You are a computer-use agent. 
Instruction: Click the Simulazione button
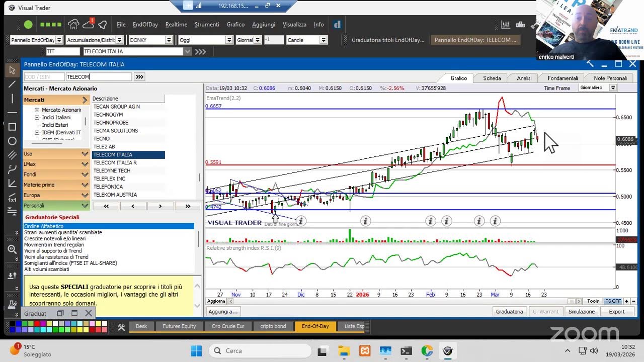[x=582, y=312]
